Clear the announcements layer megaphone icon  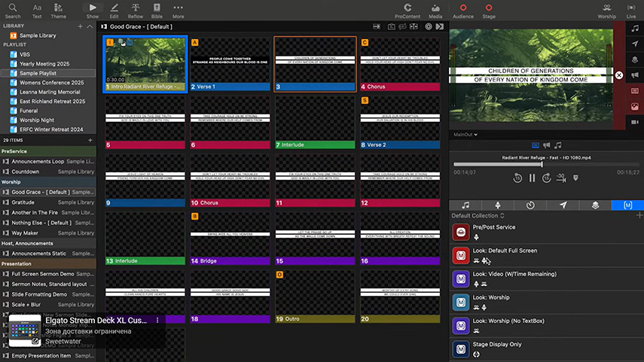click(635, 75)
